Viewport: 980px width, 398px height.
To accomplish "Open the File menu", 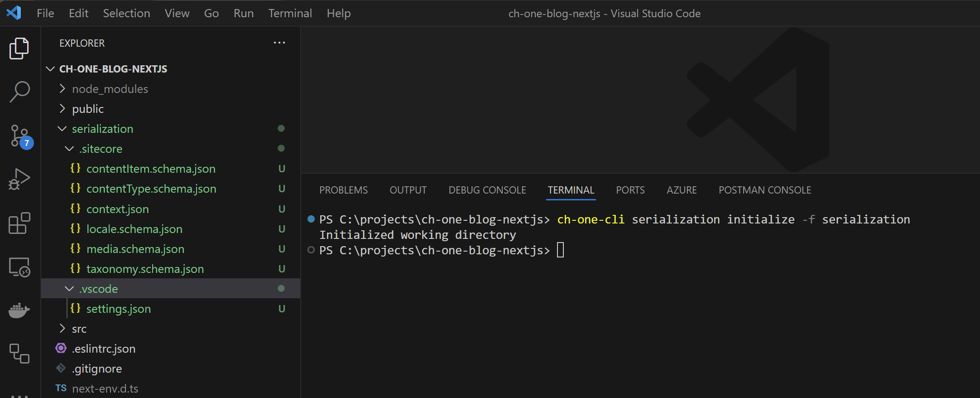I will pyautogui.click(x=45, y=13).
